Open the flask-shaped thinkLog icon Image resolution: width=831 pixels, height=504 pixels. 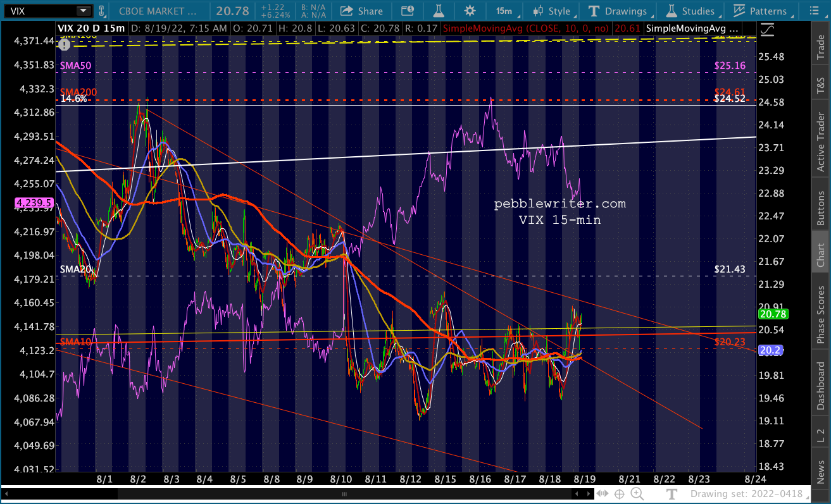[x=438, y=11]
